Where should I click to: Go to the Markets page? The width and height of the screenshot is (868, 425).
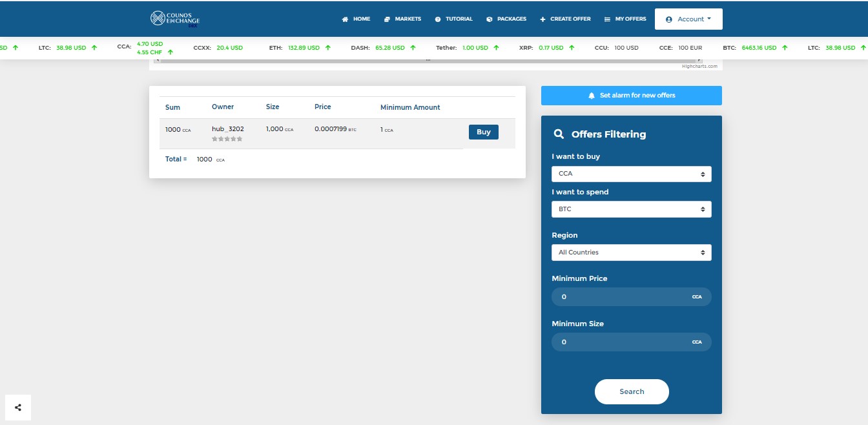pyautogui.click(x=402, y=19)
